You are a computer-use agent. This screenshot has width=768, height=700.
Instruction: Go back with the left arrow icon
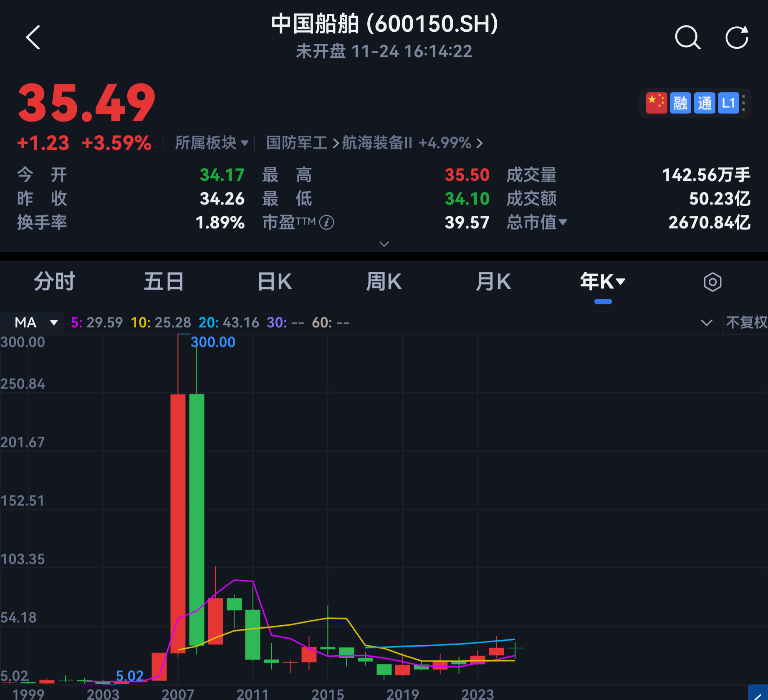(x=33, y=38)
